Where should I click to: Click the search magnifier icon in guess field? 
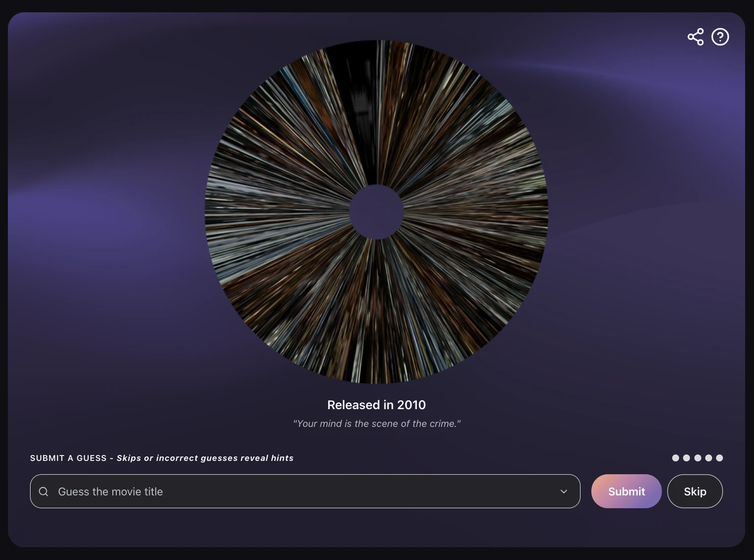coord(43,491)
